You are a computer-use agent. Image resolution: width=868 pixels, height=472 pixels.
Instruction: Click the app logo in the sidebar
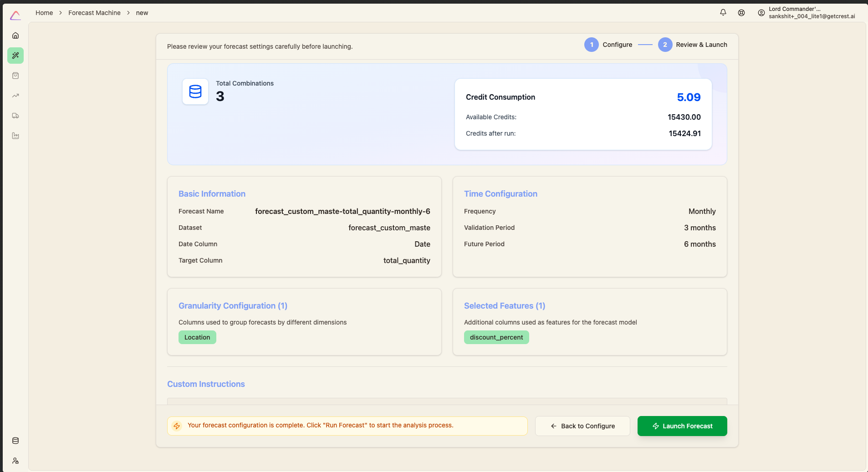(15, 16)
